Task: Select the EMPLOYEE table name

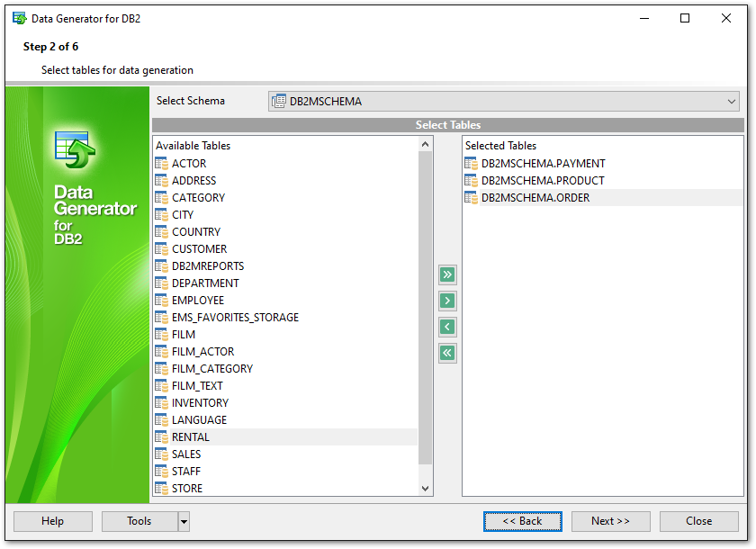Action: coord(198,301)
